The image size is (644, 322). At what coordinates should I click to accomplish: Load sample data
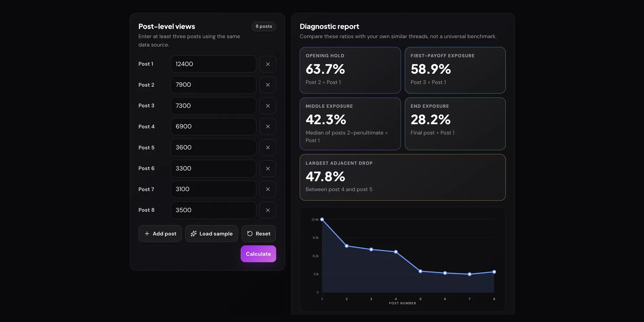click(x=211, y=234)
